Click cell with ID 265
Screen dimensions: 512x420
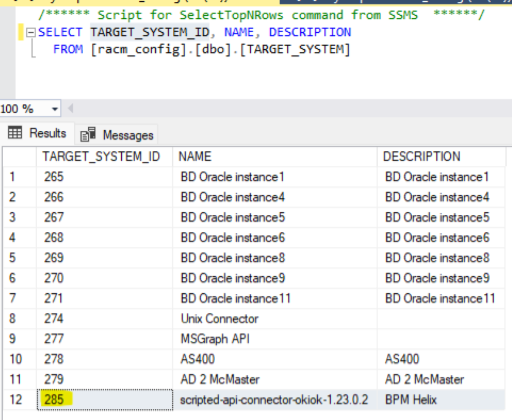(104, 177)
